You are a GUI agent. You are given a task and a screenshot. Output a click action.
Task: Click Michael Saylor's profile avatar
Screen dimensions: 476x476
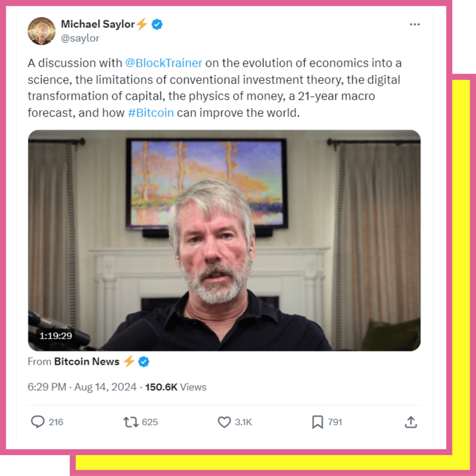(x=42, y=31)
